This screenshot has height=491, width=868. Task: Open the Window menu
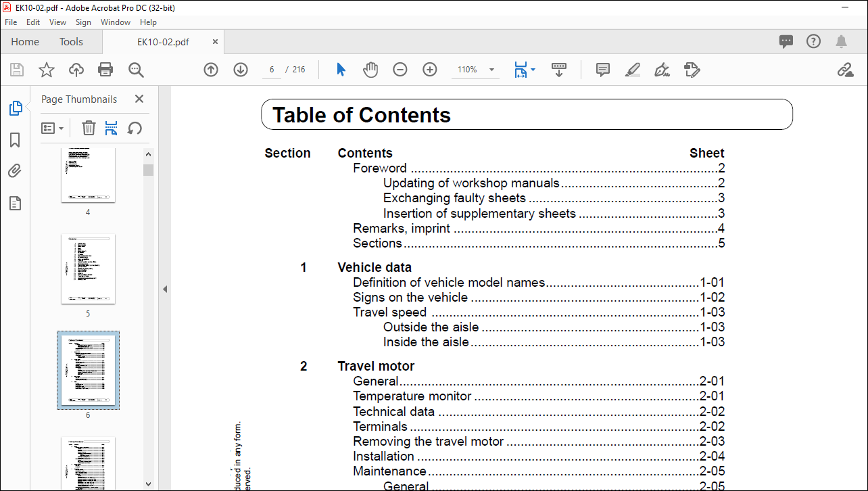[x=116, y=22]
